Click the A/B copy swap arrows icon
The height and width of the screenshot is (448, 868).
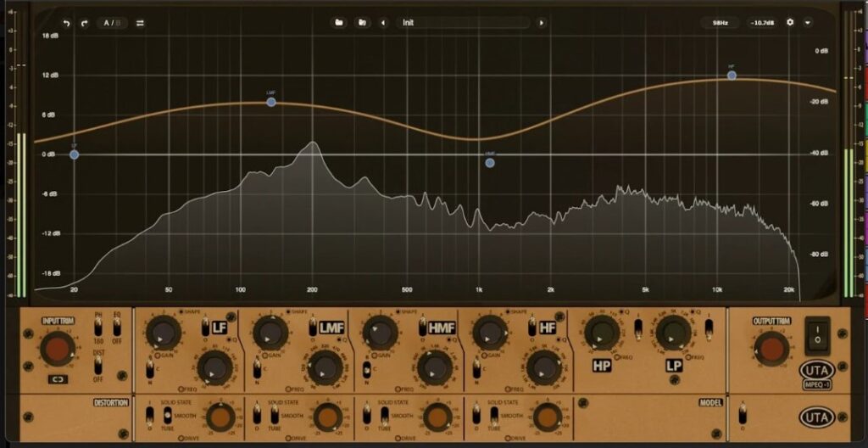click(140, 23)
